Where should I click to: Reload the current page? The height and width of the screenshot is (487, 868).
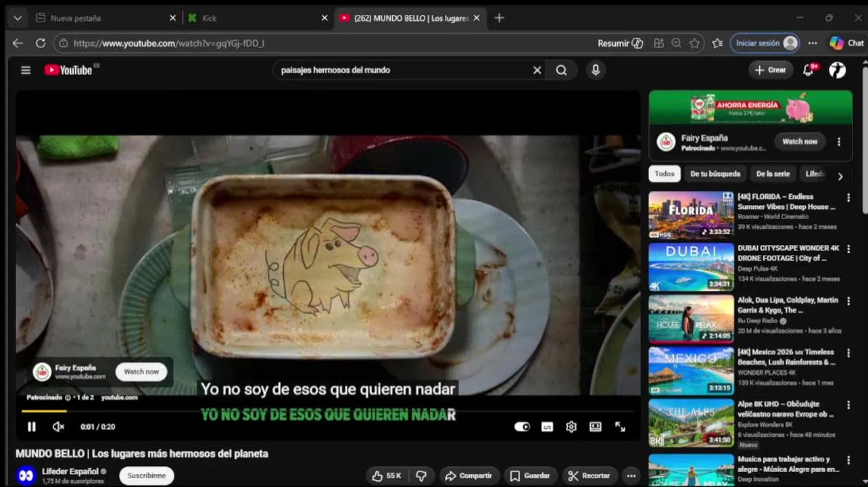point(41,43)
